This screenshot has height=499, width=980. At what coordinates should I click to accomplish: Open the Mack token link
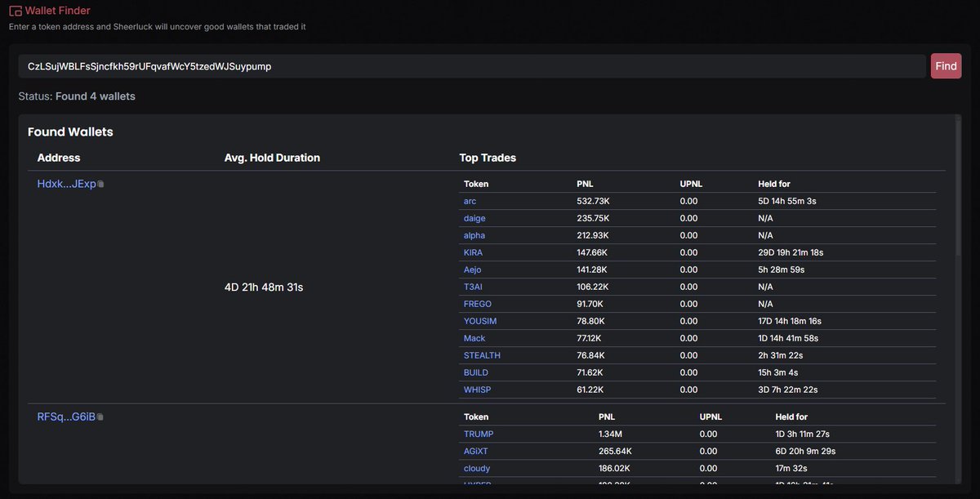pyautogui.click(x=474, y=338)
